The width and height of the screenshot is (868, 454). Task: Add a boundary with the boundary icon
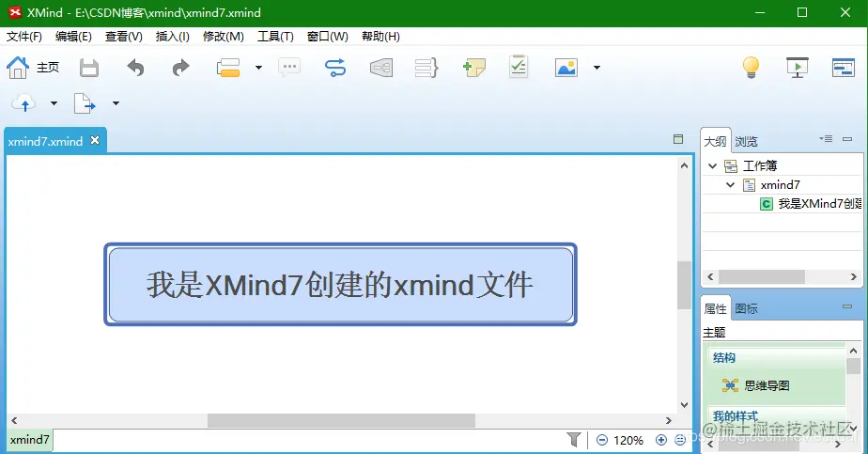[x=381, y=68]
